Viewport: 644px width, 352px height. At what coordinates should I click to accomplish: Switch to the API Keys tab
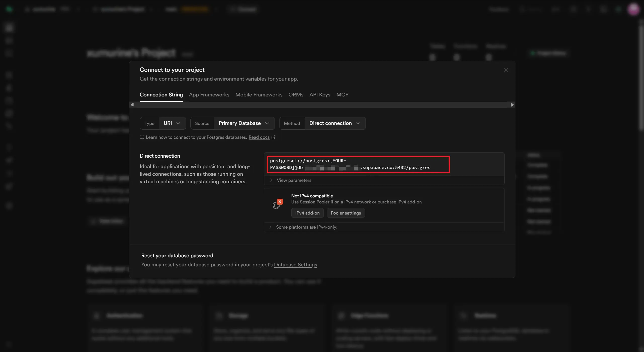pos(319,95)
